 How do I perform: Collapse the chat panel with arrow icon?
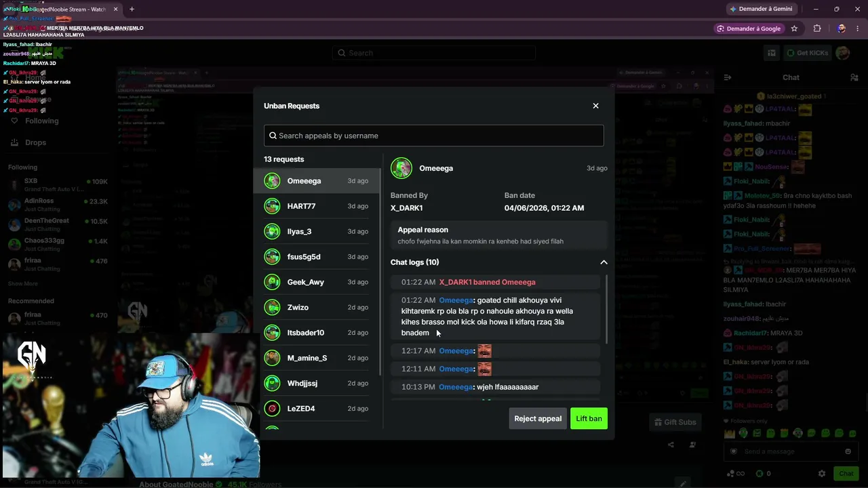point(727,77)
